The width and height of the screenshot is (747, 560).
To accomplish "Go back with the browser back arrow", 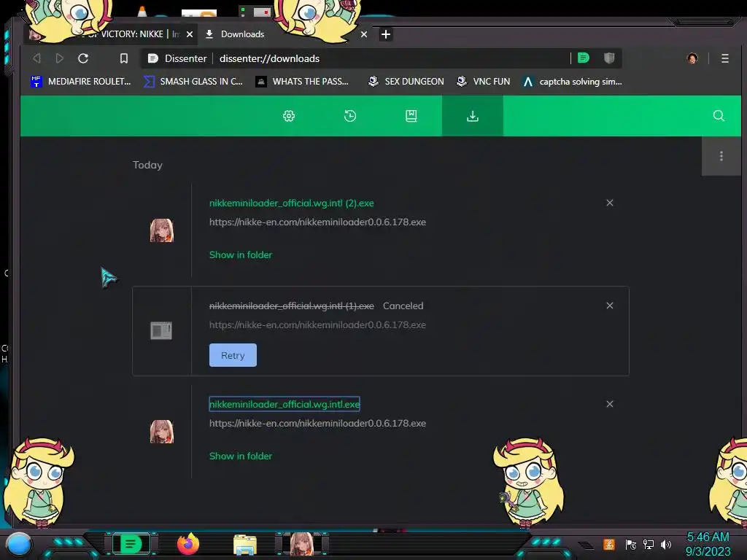I will (x=36, y=58).
